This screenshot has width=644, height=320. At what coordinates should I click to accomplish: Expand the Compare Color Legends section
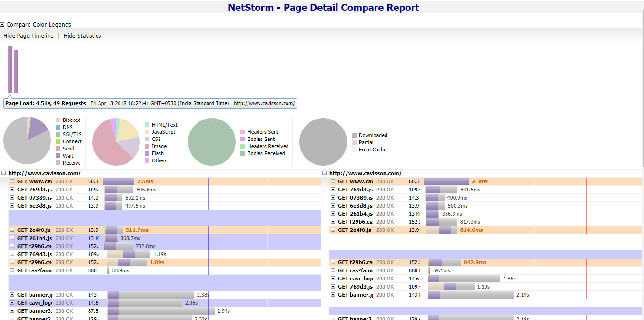(2, 25)
